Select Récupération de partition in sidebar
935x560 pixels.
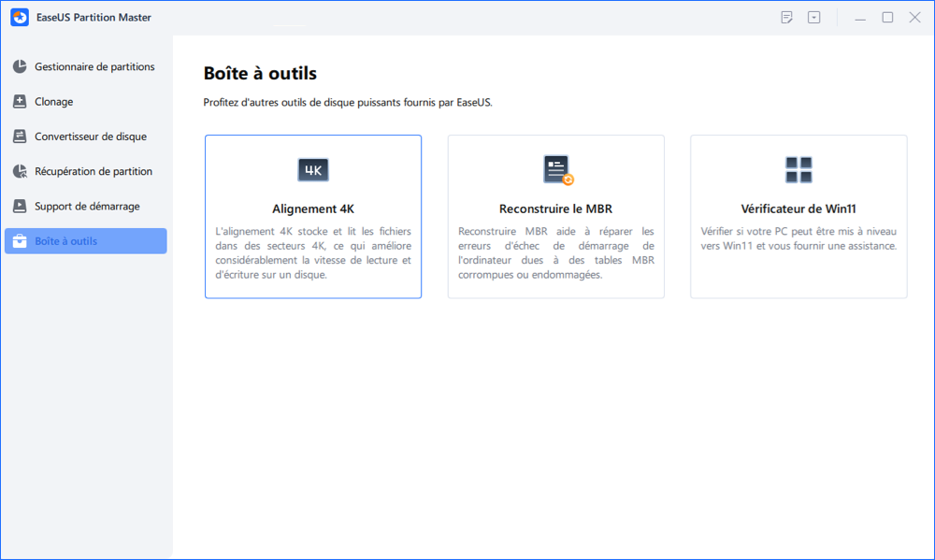(86, 171)
